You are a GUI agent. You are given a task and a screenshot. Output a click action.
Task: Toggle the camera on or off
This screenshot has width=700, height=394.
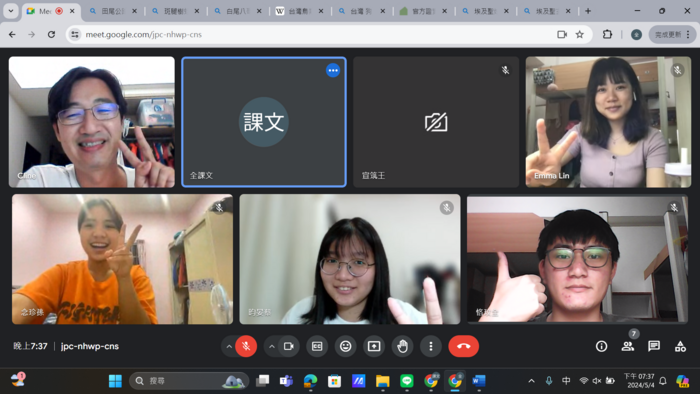point(288,346)
